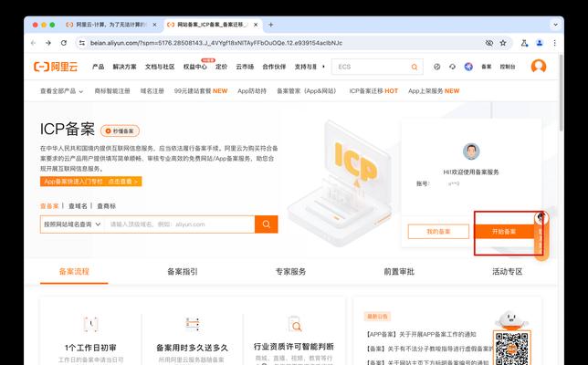The width and height of the screenshot is (588, 365).
Task: Click the page vertical scrollbar
Action: (x=561, y=94)
